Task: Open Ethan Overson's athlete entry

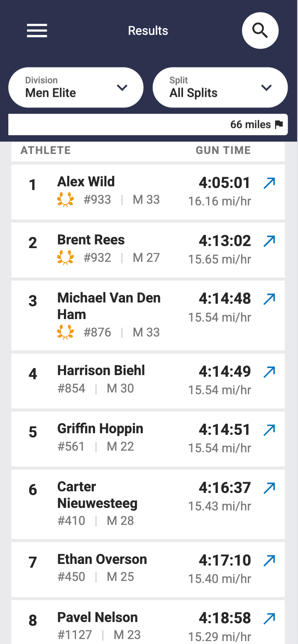Action: click(x=102, y=559)
